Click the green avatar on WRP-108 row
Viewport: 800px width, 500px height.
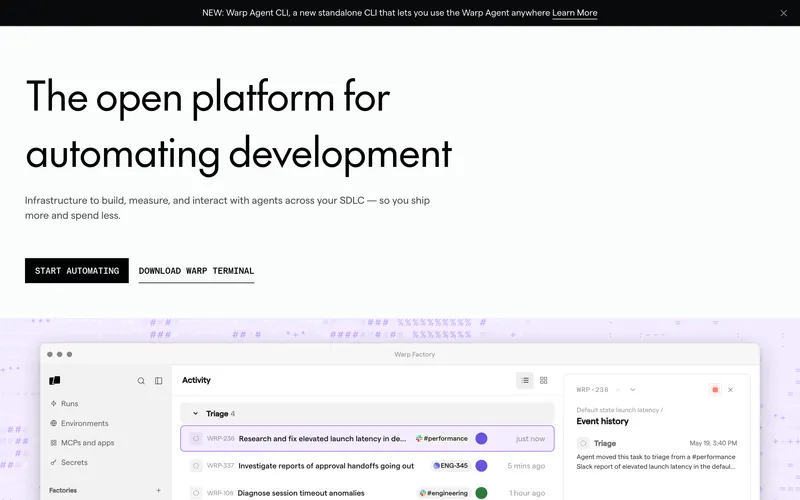pyautogui.click(x=481, y=493)
